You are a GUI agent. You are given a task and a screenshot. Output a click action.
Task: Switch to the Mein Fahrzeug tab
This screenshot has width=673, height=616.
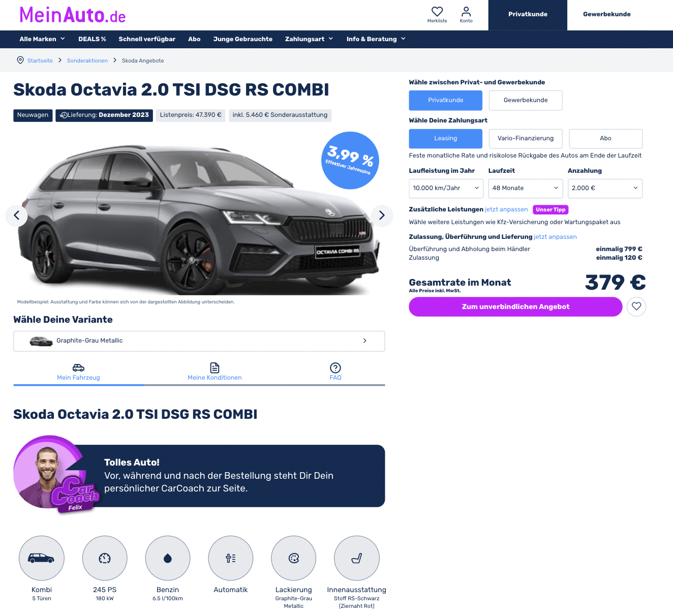(78, 373)
